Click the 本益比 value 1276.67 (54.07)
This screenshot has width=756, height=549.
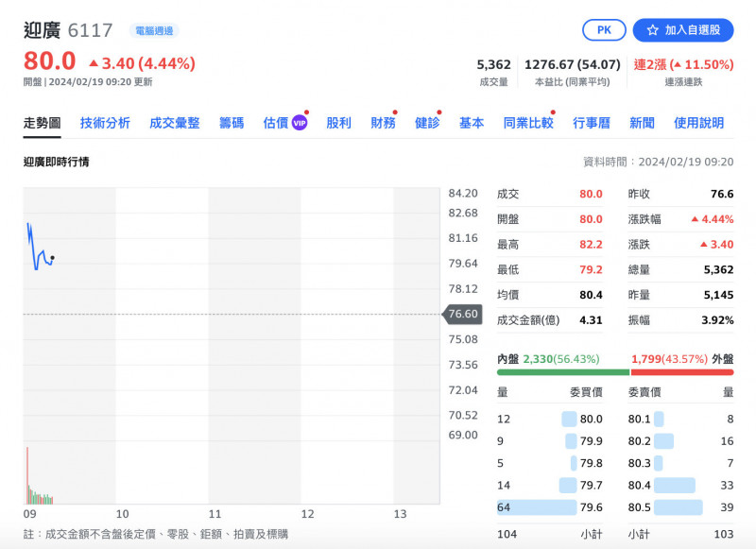pyautogui.click(x=573, y=64)
